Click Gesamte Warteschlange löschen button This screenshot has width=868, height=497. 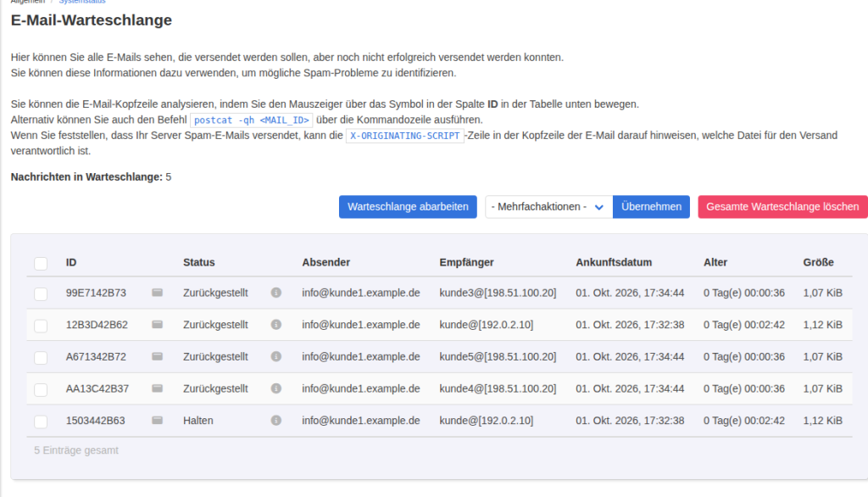(x=782, y=207)
